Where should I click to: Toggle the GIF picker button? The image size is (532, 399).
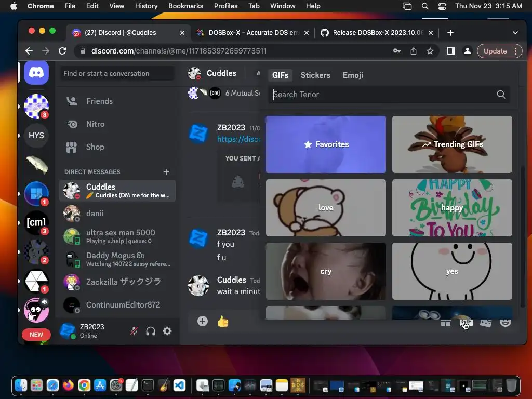coord(466,323)
